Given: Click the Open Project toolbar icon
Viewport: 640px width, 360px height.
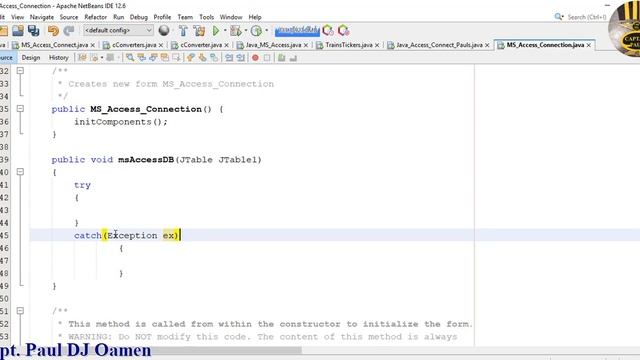Looking at the screenshot, I should tap(18, 31).
